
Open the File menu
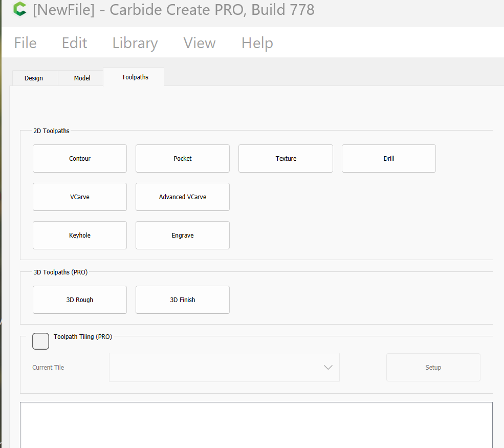pos(25,43)
